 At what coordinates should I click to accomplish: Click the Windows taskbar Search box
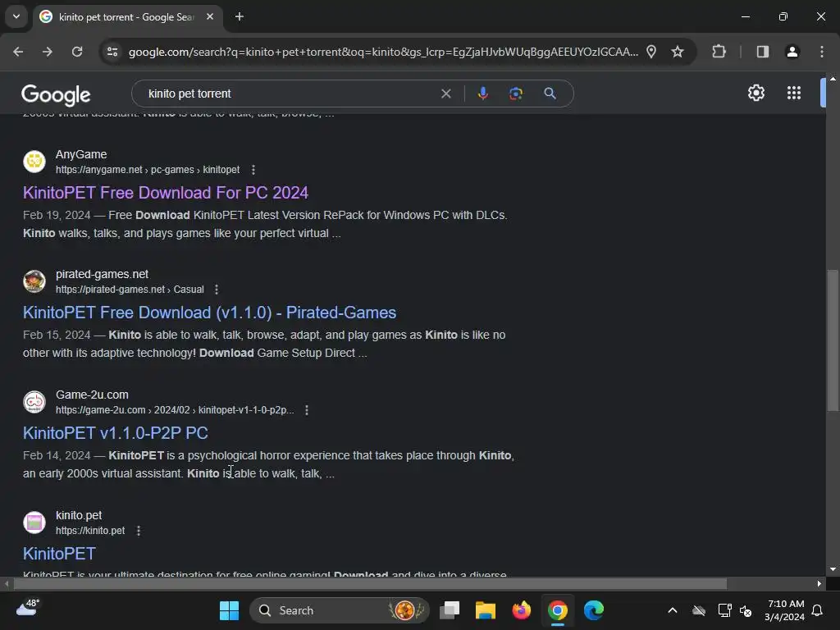340,610
